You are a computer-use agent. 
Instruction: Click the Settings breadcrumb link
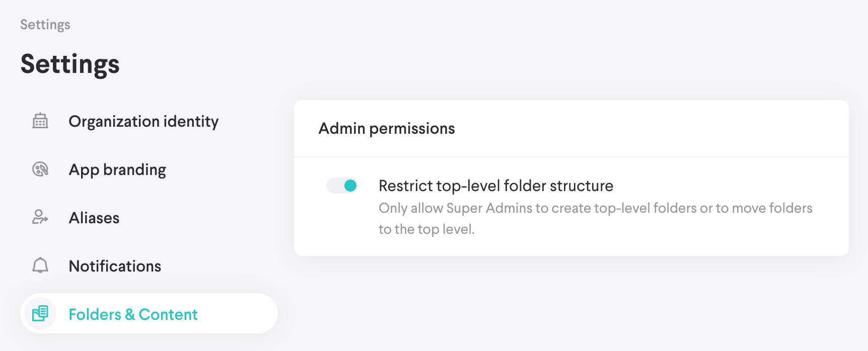pyautogui.click(x=45, y=25)
